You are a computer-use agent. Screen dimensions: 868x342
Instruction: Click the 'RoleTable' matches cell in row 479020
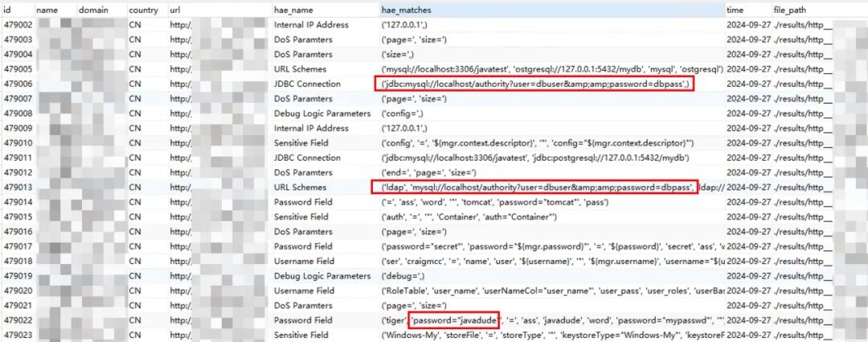click(x=552, y=290)
